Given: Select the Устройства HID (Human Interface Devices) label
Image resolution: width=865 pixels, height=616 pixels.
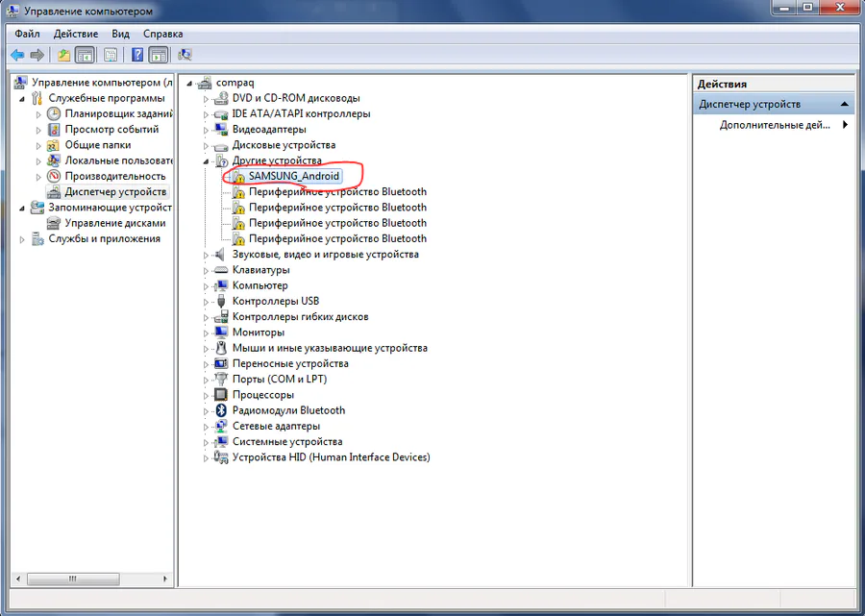Looking at the screenshot, I should (331, 457).
